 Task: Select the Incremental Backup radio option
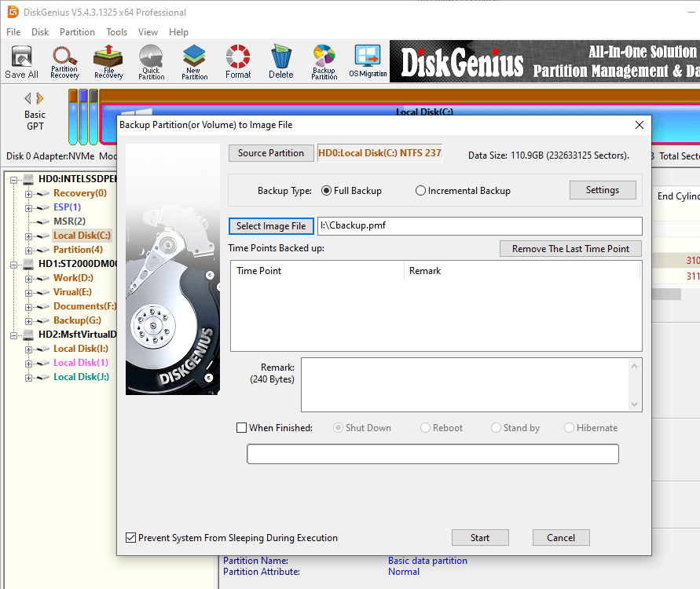(421, 191)
